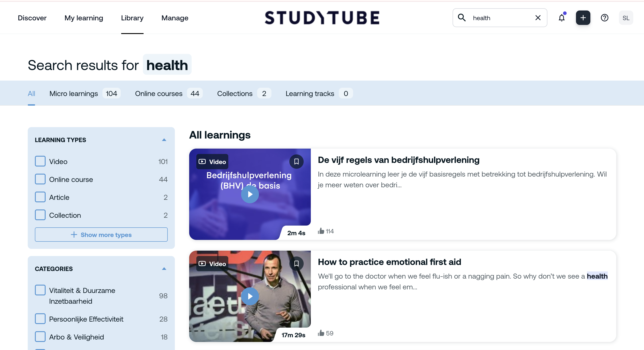644x350 pixels.
Task: Switch to the Micro learnings tab
Action: tap(74, 94)
